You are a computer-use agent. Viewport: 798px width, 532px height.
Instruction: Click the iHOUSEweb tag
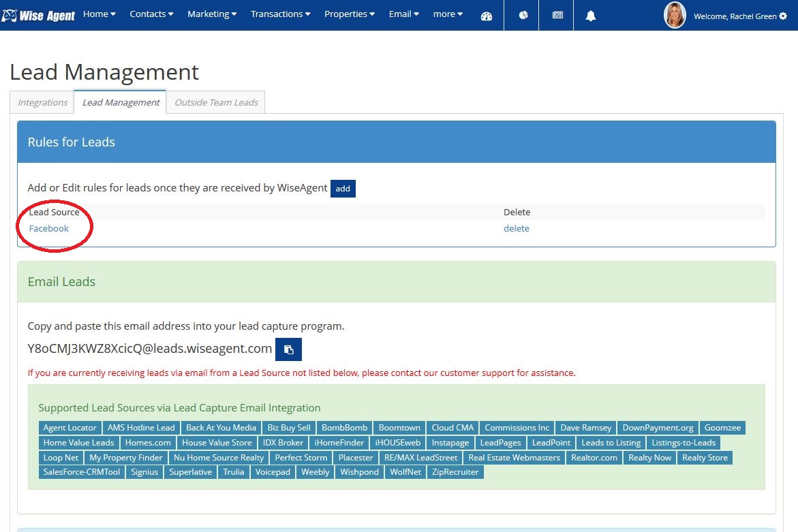click(397, 443)
